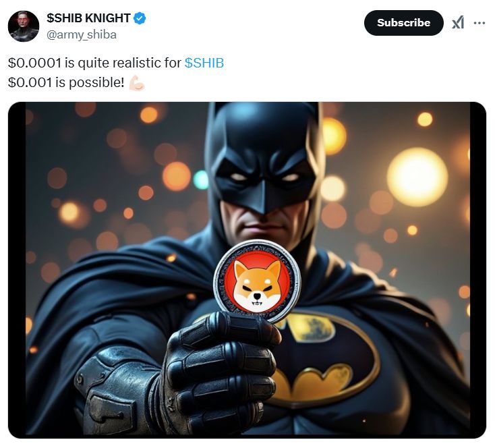Open the three-dot more options menu
This screenshot has width=495, height=448.
(x=479, y=22)
